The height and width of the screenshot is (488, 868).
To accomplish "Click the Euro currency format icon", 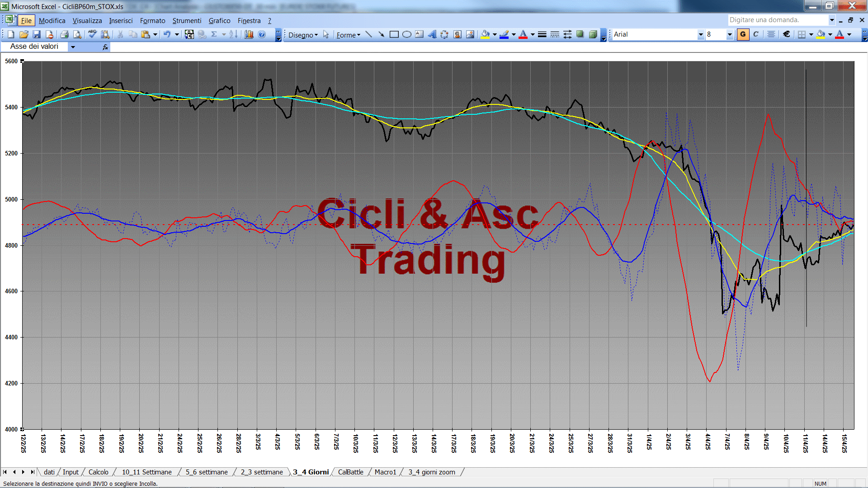I will pos(787,34).
